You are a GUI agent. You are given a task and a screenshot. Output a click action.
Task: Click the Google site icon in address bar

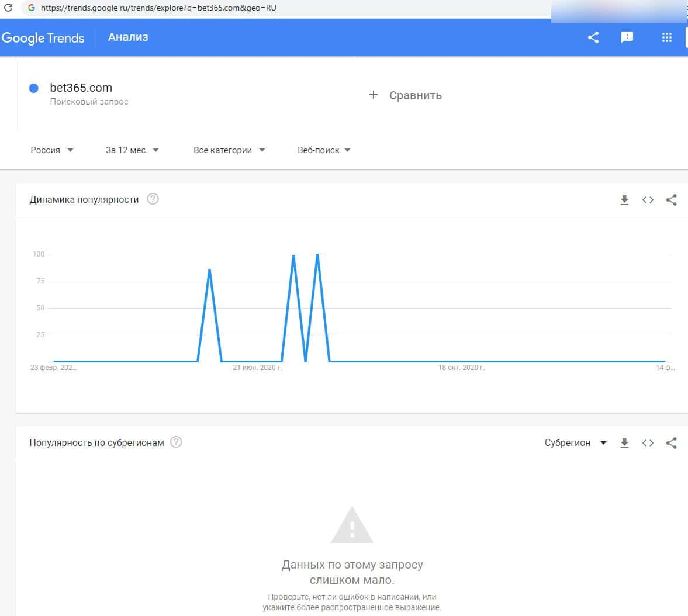(31, 8)
